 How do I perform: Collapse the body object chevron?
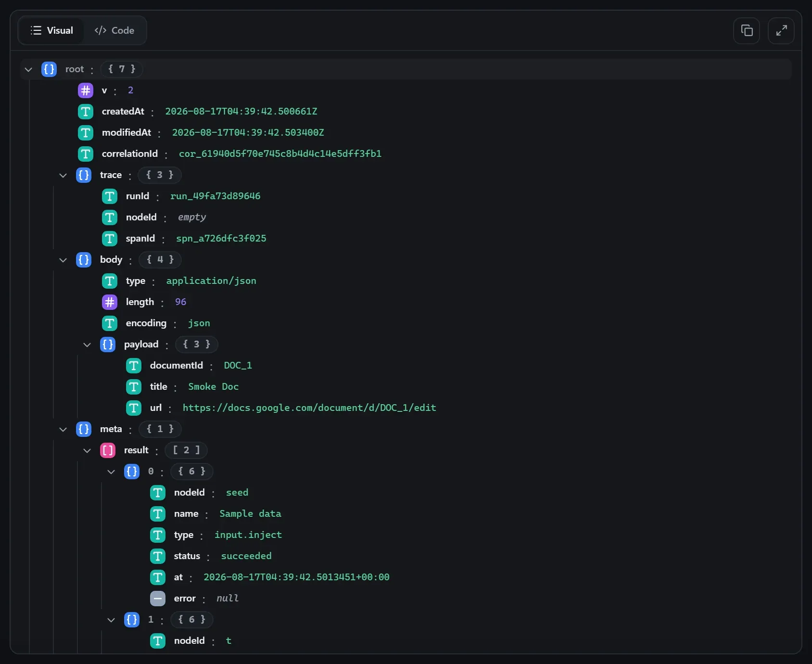coord(63,260)
